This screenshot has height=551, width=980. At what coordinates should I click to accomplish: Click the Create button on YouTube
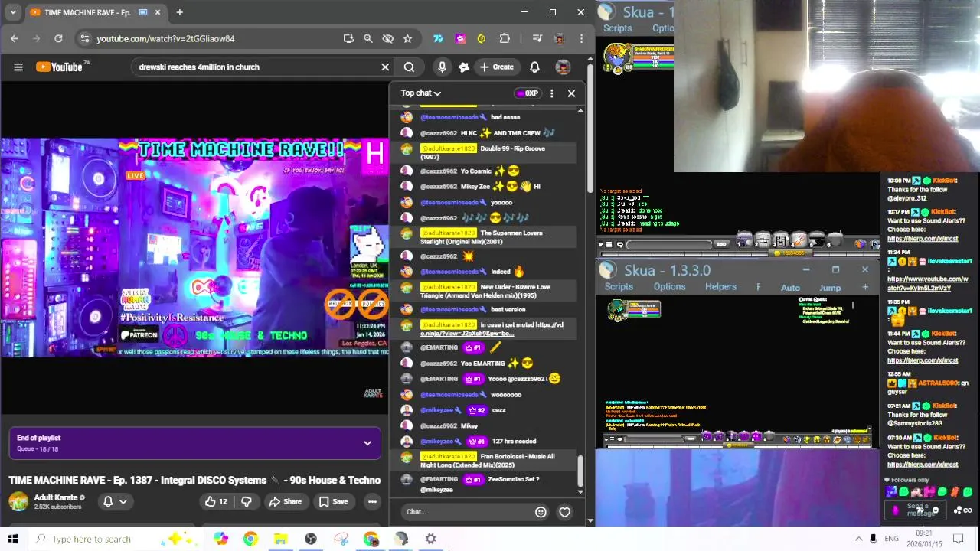point(496,67)
